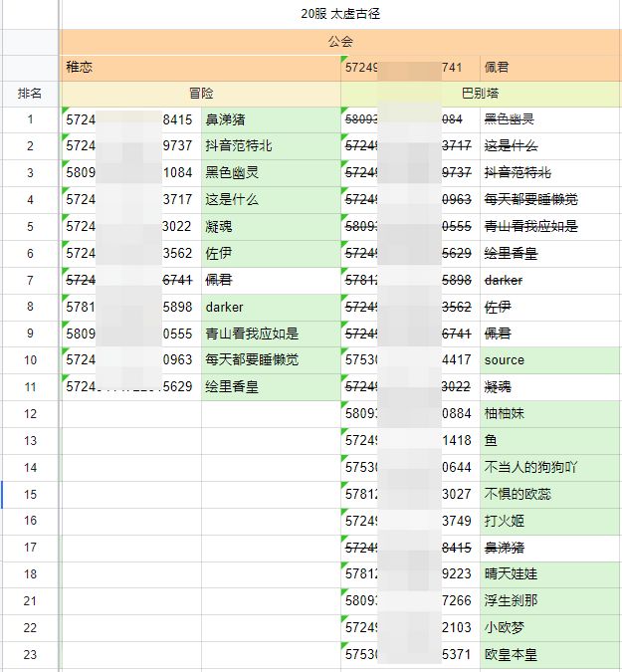This screenshot has height=672, width=622.
Task: Select ID cell ending 9223 beside 晴天娃娃
Action: click(x=410, y=574)
